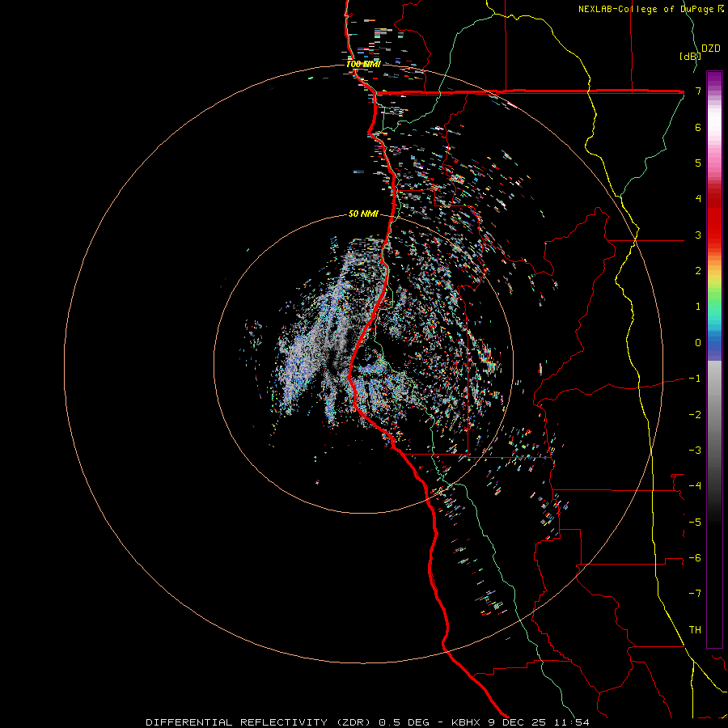Click the DIFFERENTIAL REFLECTIVITY (ZDR) caption text
This screenshot has height=728, width=728.
coord(258,722)
